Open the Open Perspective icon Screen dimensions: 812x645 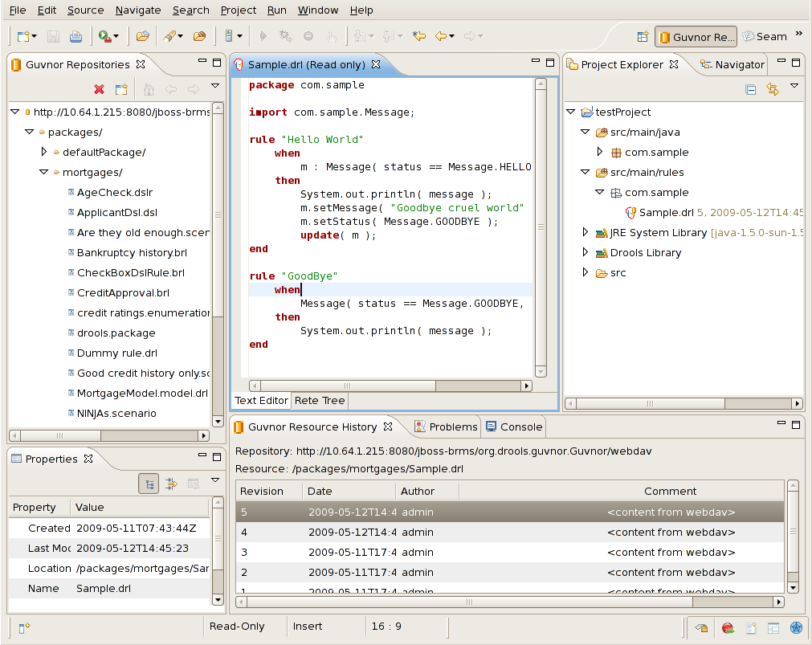(643, 36)
